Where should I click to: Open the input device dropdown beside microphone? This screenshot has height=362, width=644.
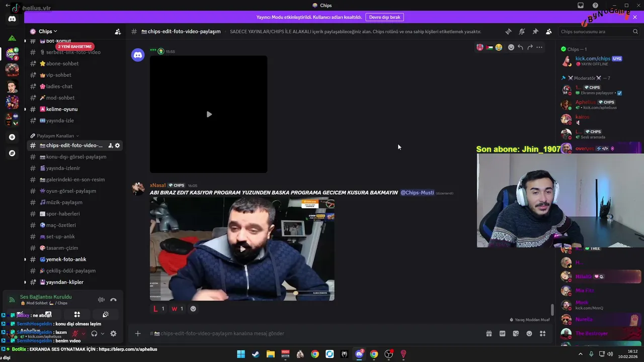[84, 333]
